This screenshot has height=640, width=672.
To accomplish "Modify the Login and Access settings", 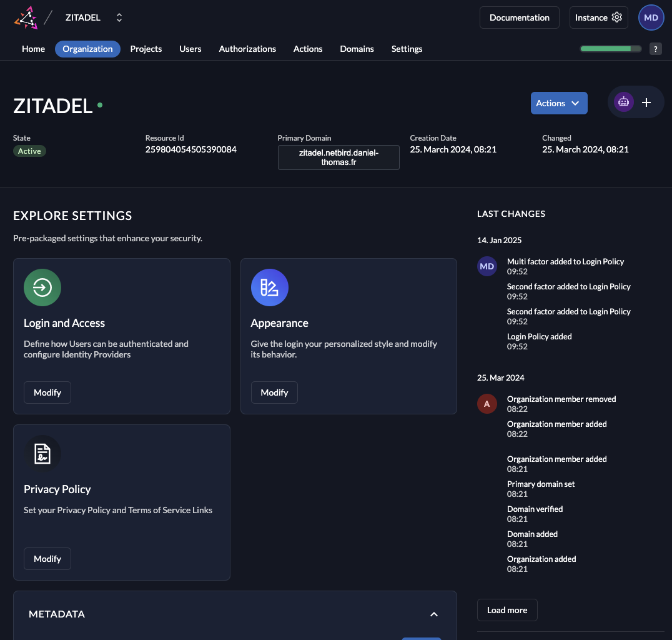I will point(47,392).
